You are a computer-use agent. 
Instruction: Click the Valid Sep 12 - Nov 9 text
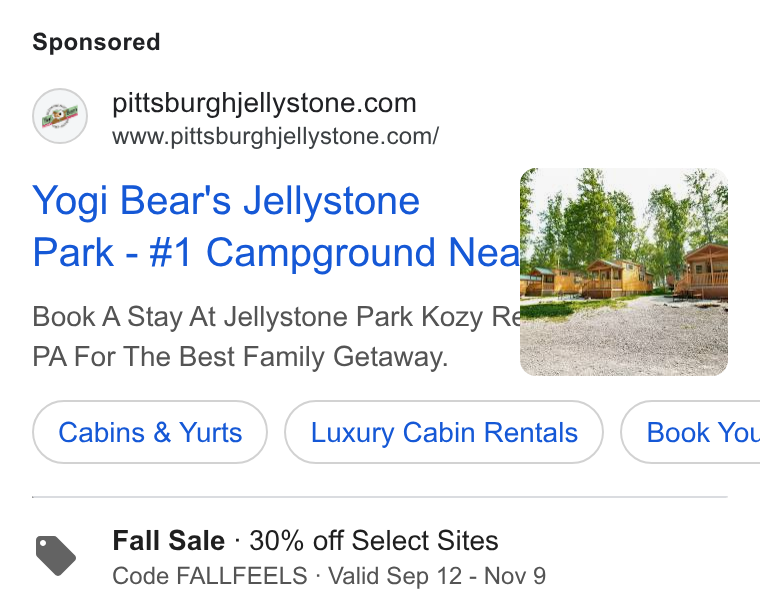point(437,576)
